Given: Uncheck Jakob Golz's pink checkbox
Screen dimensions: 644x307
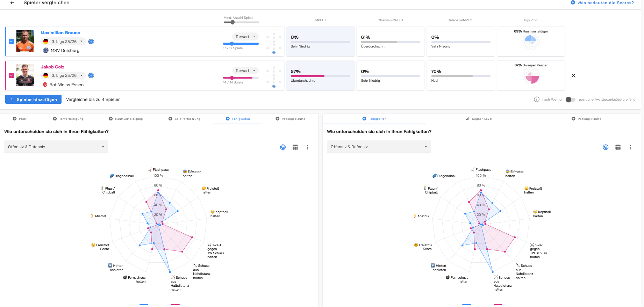Looking at the screenshot, I should pyautogui.click(x=12, y=75).
